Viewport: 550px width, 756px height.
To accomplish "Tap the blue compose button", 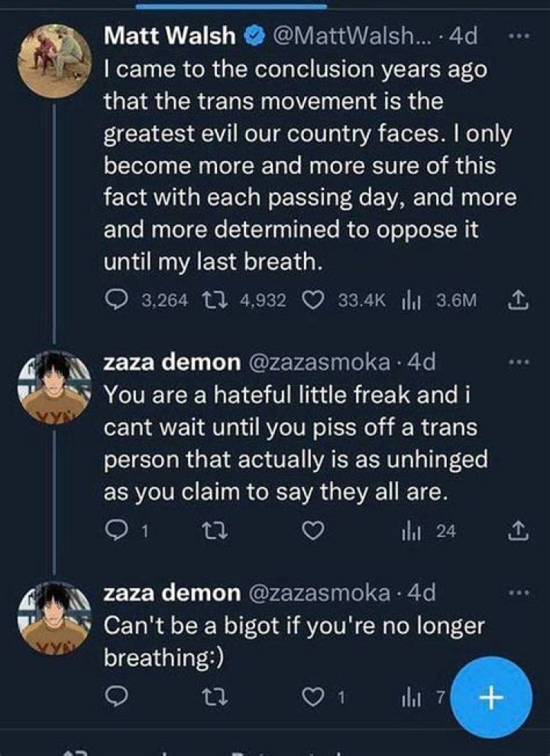I will pos(490,696).
